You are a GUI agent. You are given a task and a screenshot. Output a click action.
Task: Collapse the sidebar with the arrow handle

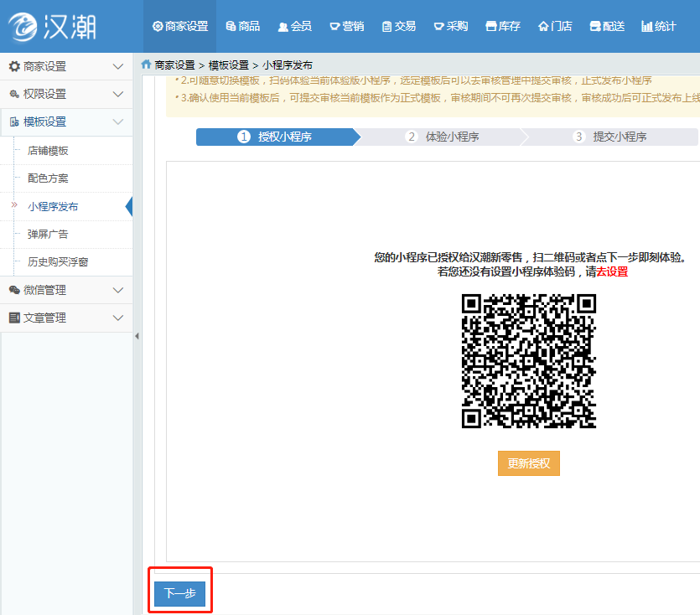coord(137,336)
